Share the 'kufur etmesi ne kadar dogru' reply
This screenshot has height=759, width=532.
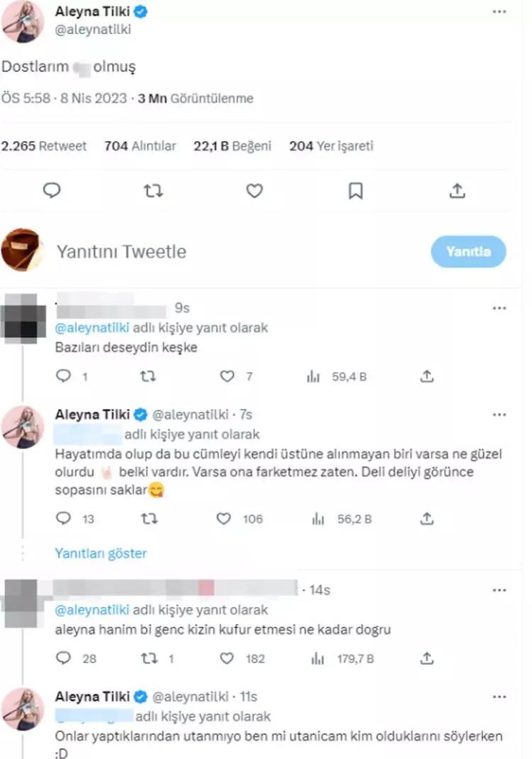click(x=426, y=658)
